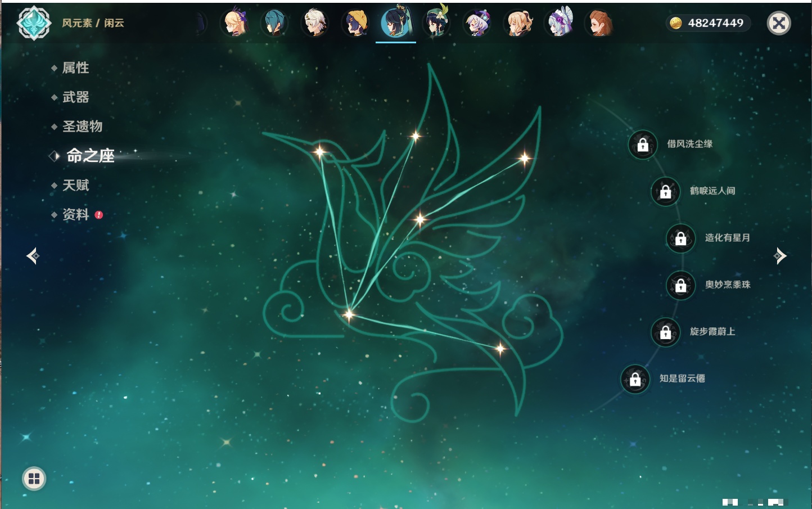Image resolution: width=812 pixels, height=509 pixels.
Task: Open the 资料 profile menu
Action: click(75, 214)
